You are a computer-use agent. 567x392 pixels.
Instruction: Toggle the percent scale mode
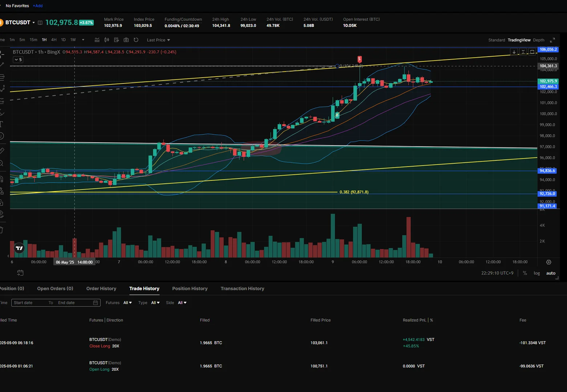[525, 273]
